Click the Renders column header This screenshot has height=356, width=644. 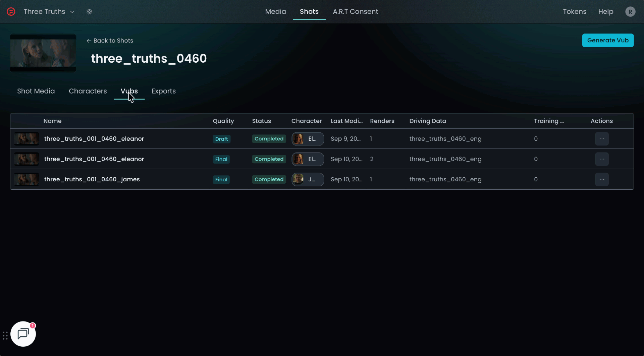click(382, 121)
